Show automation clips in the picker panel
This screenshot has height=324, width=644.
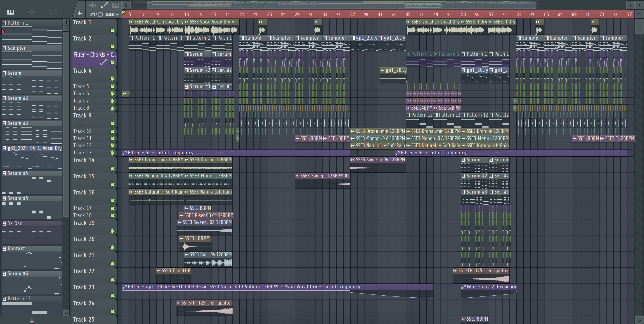[x=53, y=12]
